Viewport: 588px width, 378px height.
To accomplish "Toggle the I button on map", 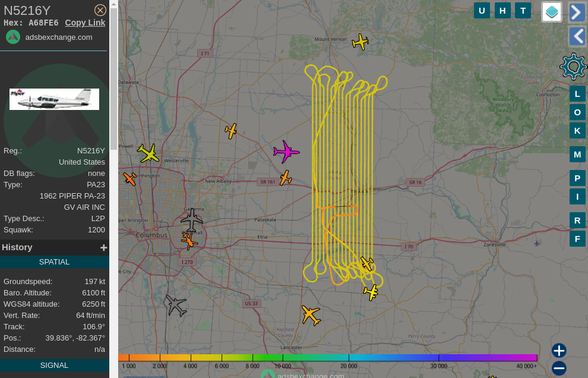I will [x=577, y=197].
